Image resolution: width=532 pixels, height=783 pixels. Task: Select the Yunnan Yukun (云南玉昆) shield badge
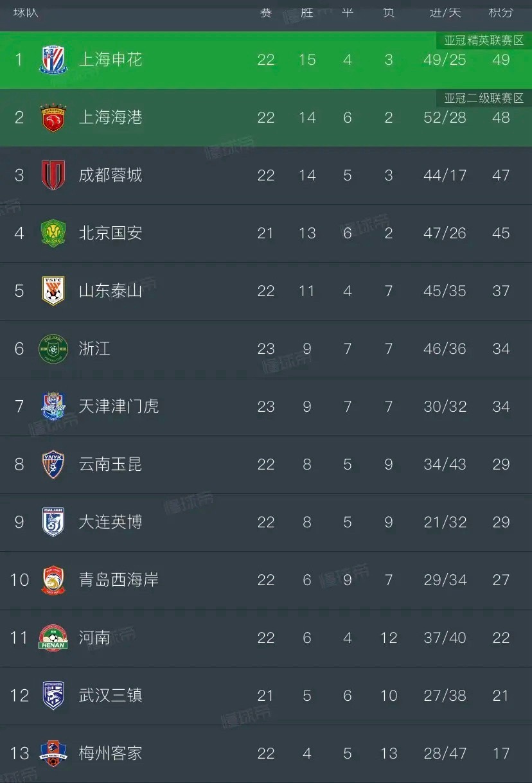53,464
